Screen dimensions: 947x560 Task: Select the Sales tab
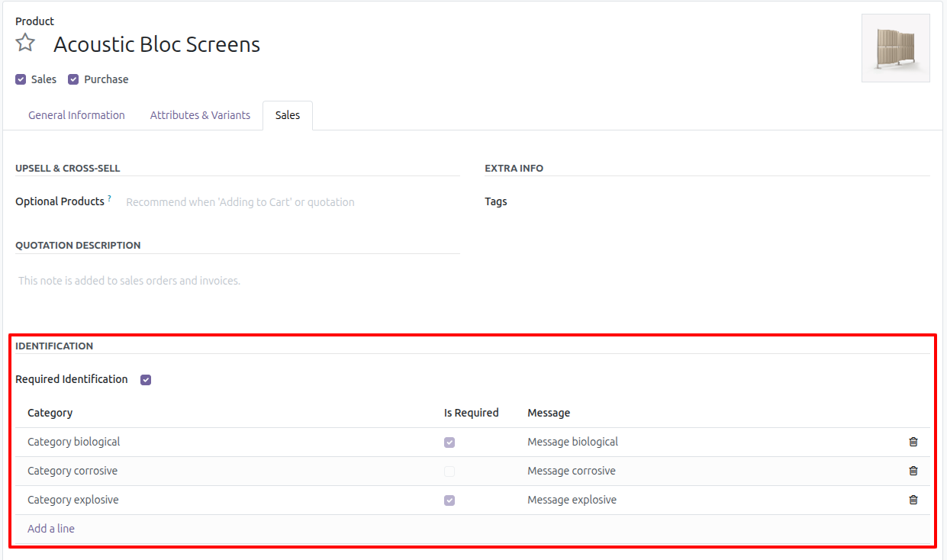[x=287, y=114]
